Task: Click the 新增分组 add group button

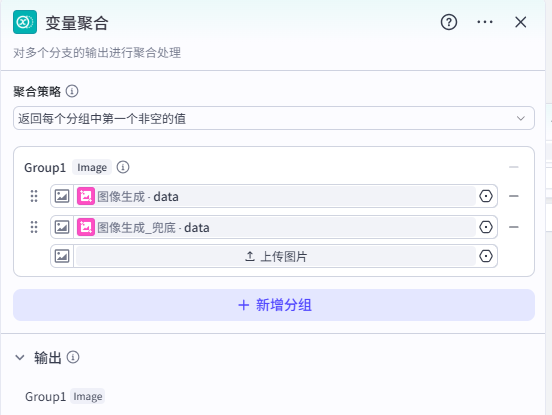Action: [274, 305]
